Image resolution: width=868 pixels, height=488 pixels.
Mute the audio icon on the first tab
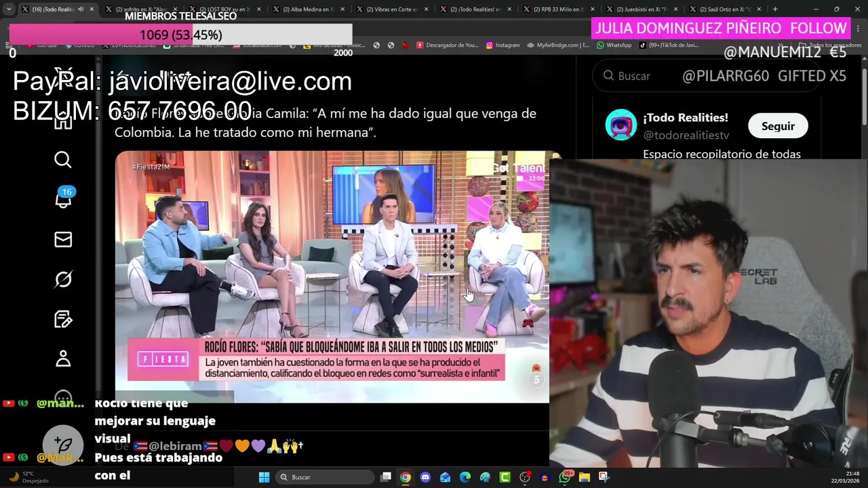81,9
